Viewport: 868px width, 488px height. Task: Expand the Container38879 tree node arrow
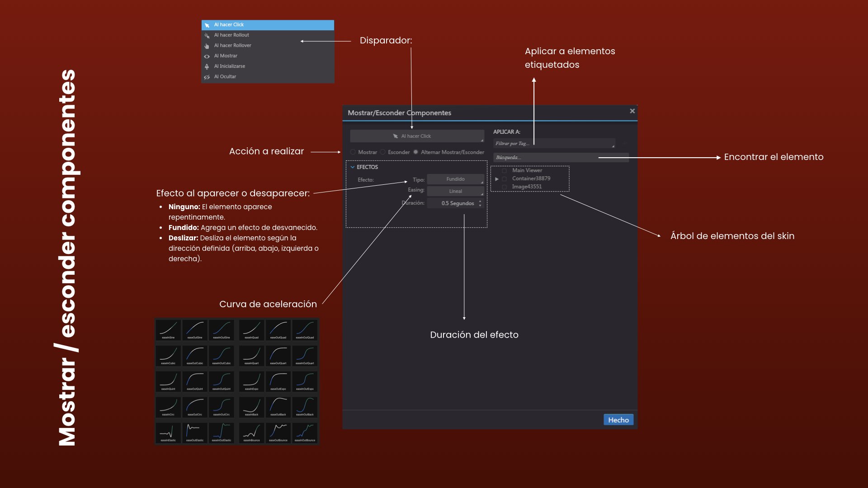497,179
